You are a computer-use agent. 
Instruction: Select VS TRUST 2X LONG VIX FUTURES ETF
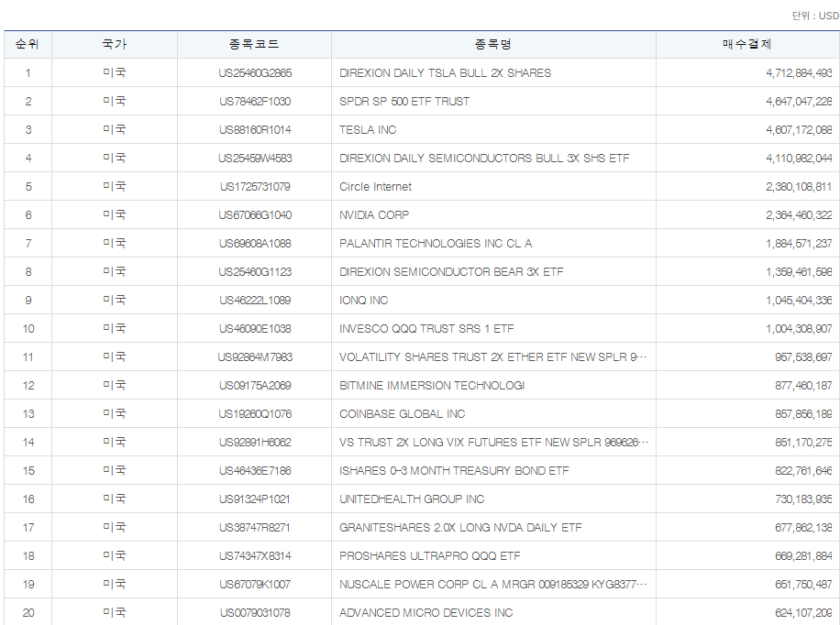pos(494,442)
